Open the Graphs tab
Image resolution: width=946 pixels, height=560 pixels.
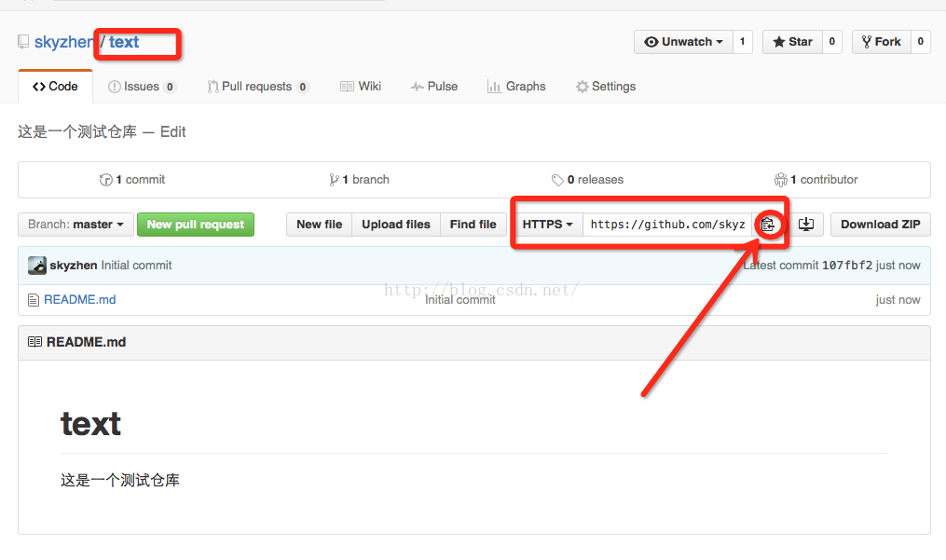[x=516, y=87]
